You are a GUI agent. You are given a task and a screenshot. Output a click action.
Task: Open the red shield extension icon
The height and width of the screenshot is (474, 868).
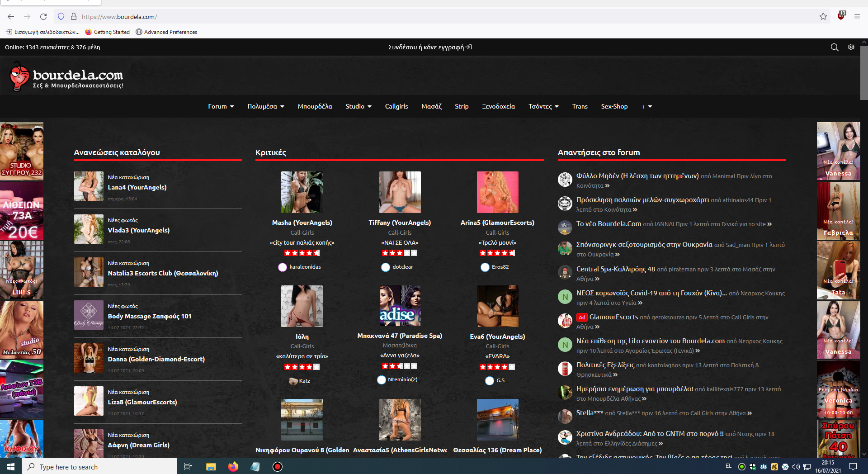coord(841,16)
